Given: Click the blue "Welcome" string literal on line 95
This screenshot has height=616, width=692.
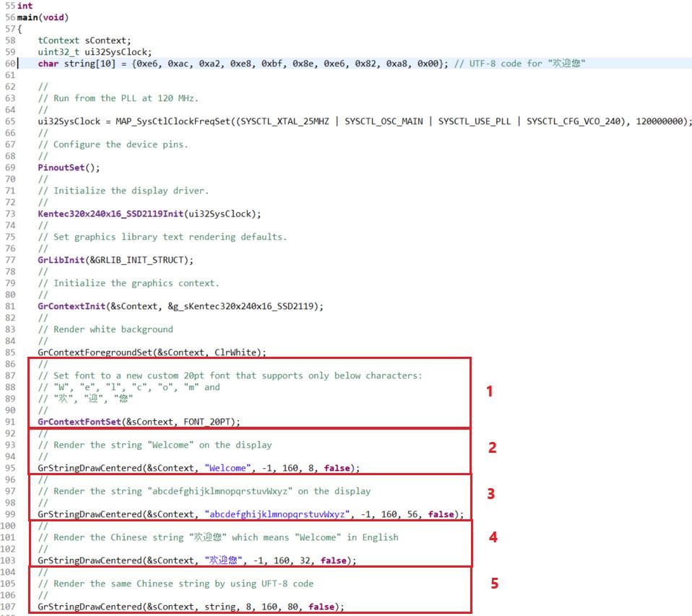Looking at the screenshot, I should click(x=228, y=468).
